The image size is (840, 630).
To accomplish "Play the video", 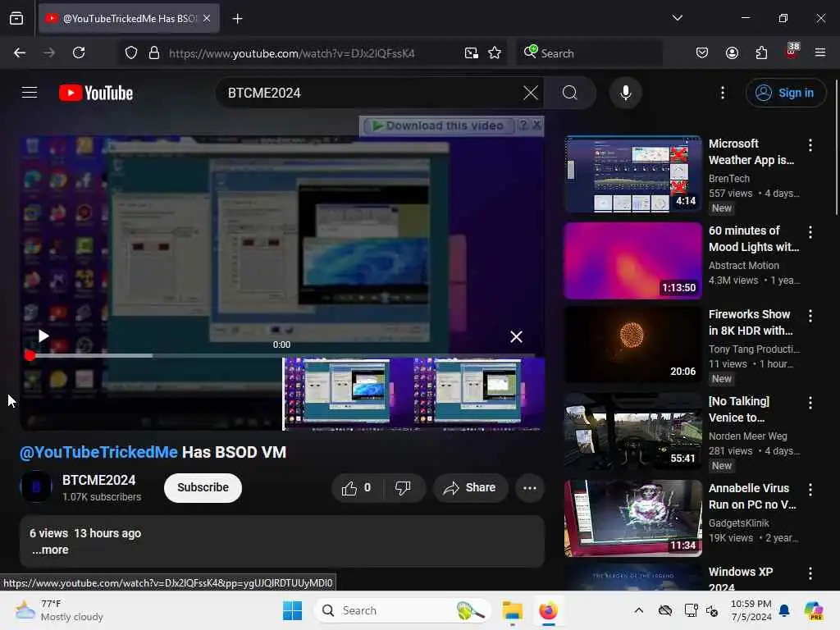I will [43, 336].
